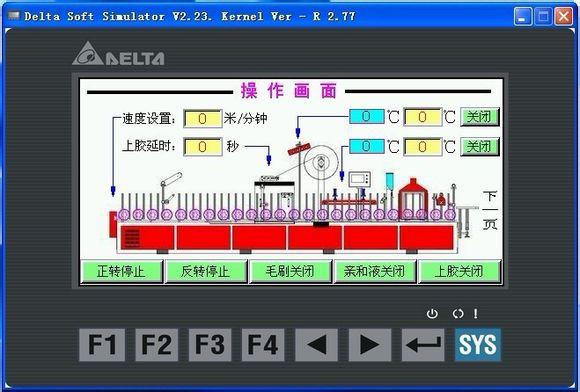
Task: Maximize the Delta Soft Simulator window
Action: coord(543,17)
